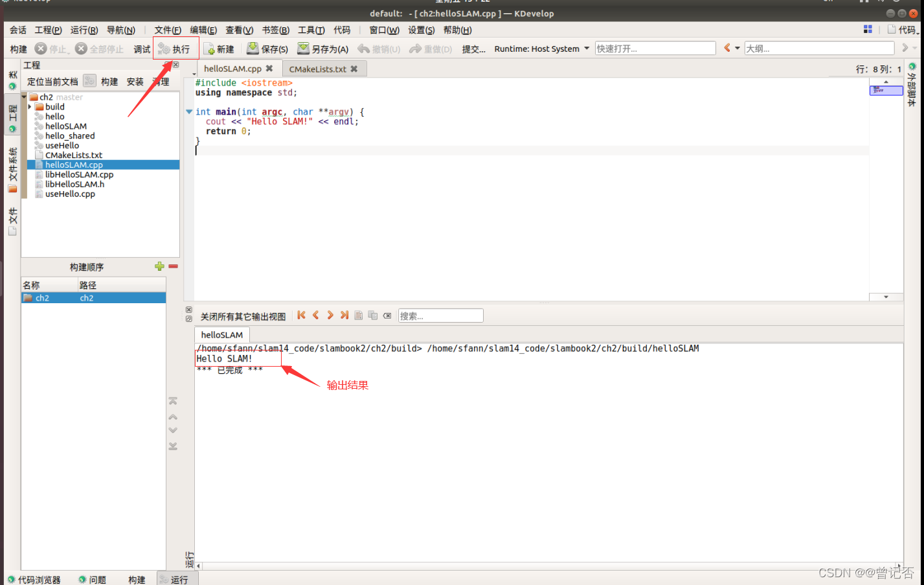Open the editor tab list dropdown arrow
Screen dimensions: 924x585
(x=194, y=75)
